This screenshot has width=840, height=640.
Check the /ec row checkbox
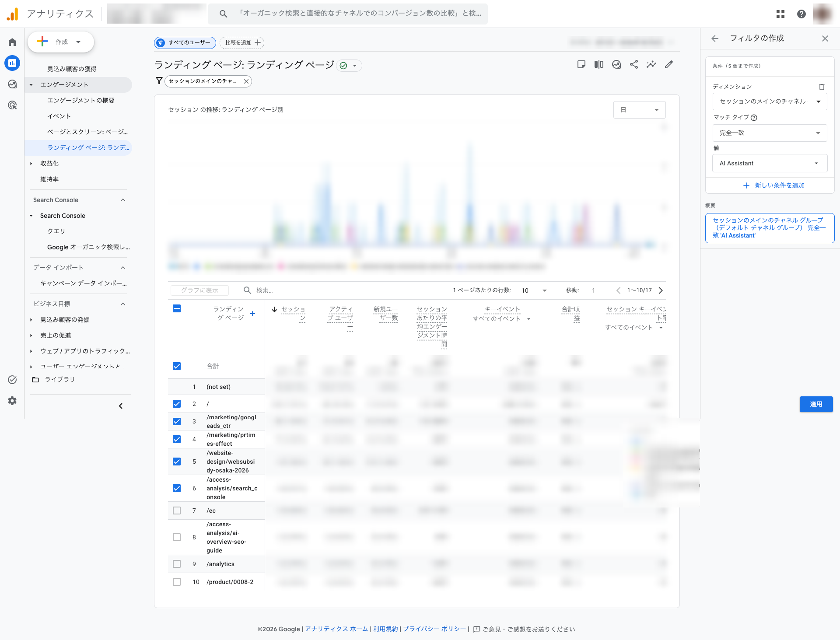pos(177,511)
